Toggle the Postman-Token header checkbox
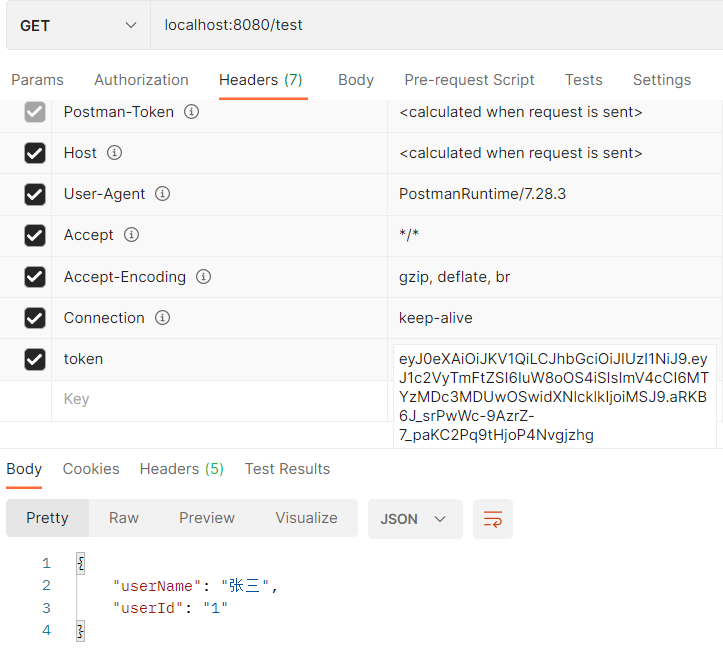The width and height of the screenshot is (723, 665). click(x=35, y=112)
